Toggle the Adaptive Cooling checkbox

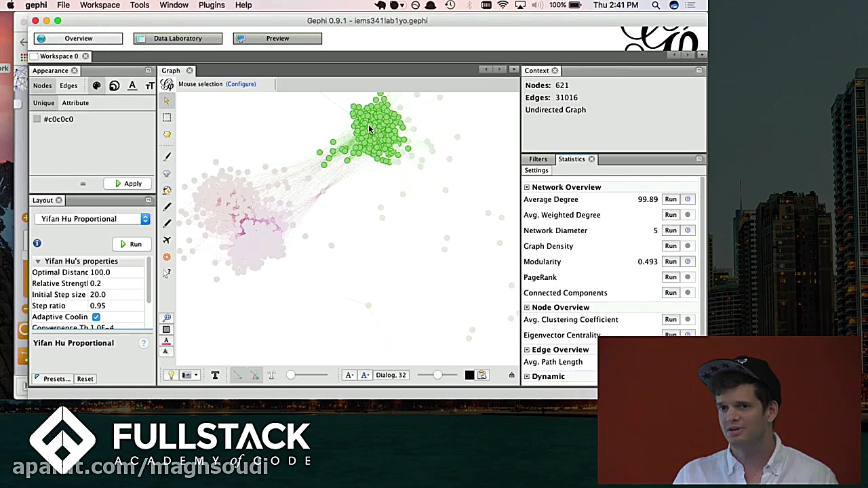pos(96,317)
